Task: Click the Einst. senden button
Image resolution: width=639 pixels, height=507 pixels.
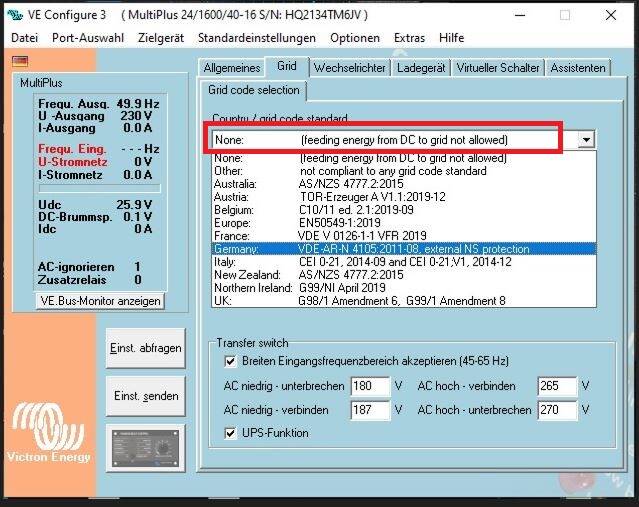Action: coord(145,396)
